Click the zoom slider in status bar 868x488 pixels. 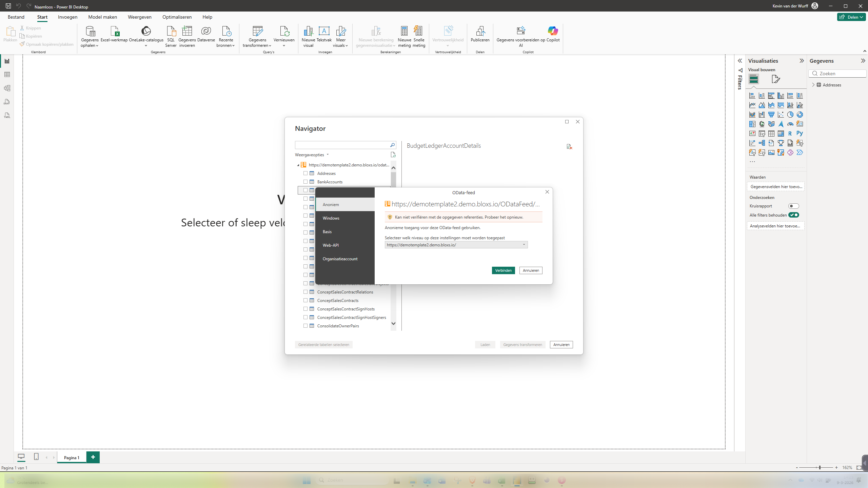820,468
